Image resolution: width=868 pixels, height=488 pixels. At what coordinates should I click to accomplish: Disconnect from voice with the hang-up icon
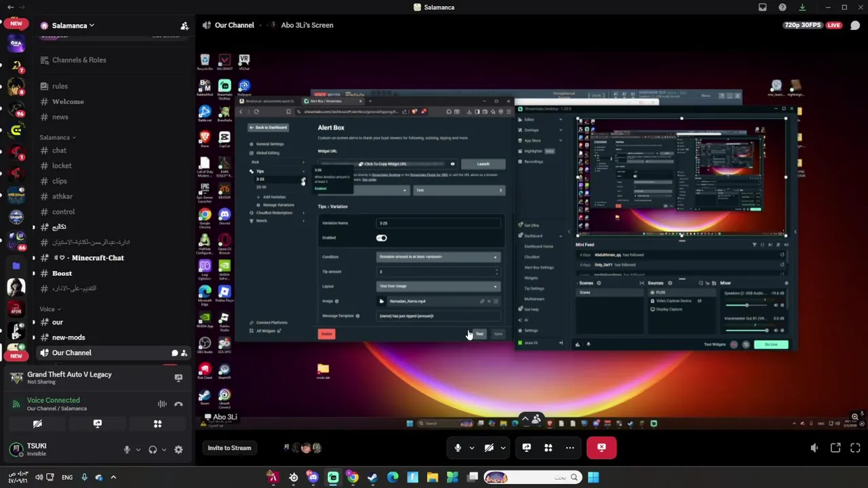click(x=178, y=404)
